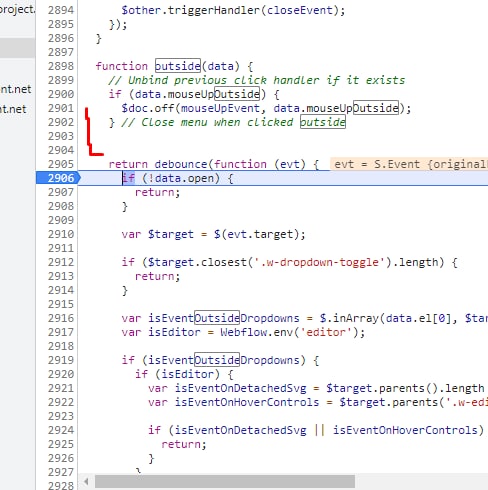Click line number 2919 in gutter
The width and height of the screenshot is (488, 490).
point(61,360)
